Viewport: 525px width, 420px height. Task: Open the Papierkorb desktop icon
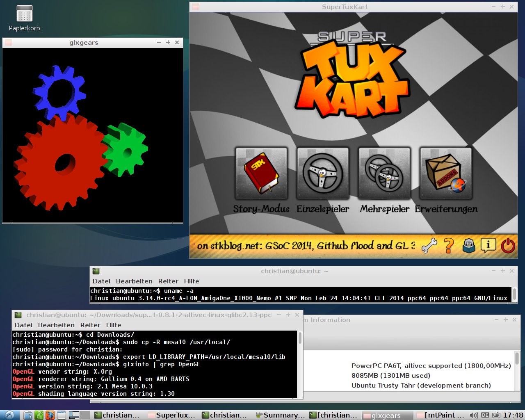coord(24,14)
